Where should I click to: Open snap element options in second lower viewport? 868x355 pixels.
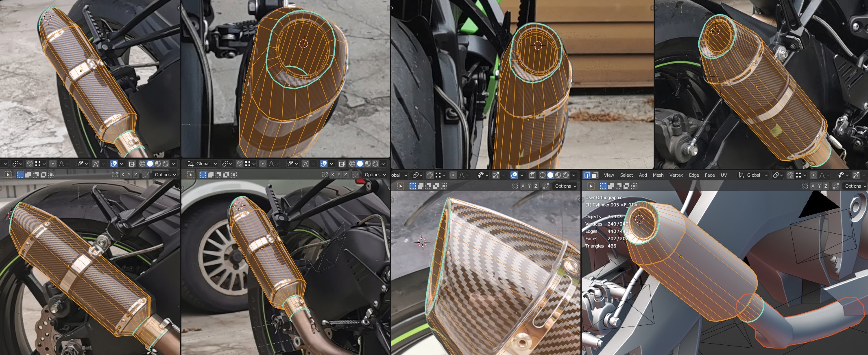point(249,164)
